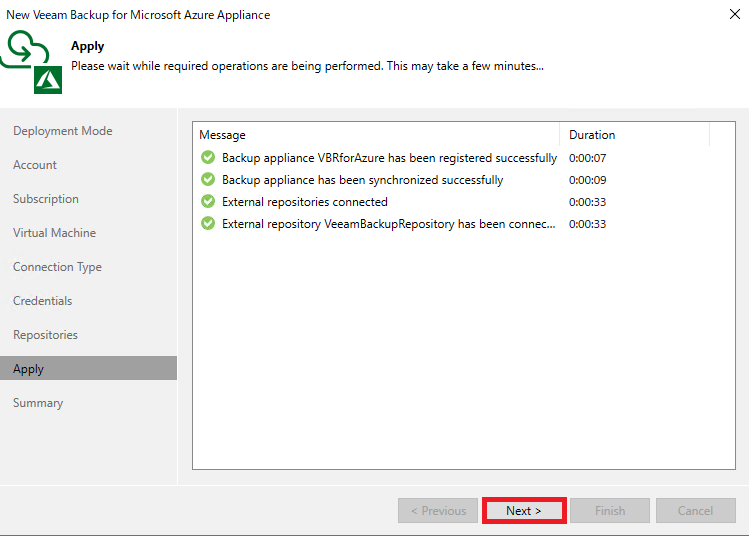Open the Repositories wizard step
This screenshot has width=749, height=536.
45,335
